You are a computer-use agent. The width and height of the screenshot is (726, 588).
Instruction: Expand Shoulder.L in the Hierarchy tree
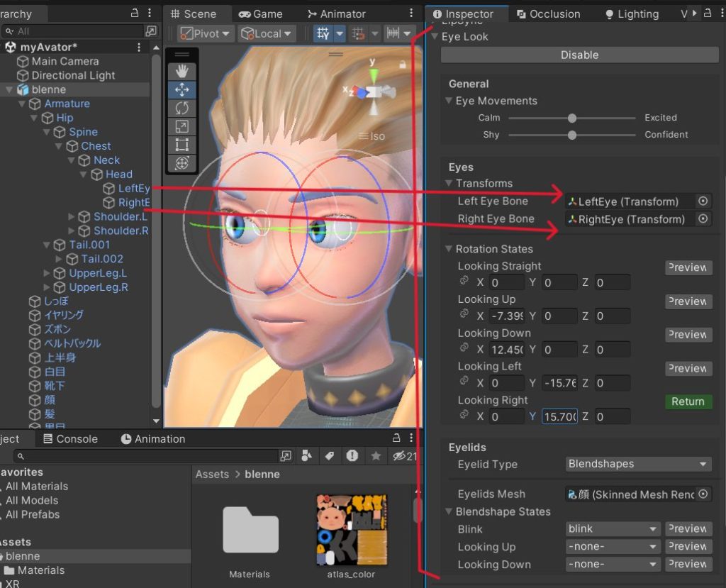(71, 216)
